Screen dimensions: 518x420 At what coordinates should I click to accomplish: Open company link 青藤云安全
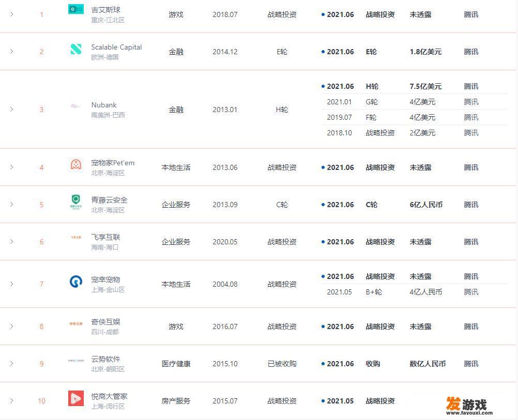coord(110,200)
